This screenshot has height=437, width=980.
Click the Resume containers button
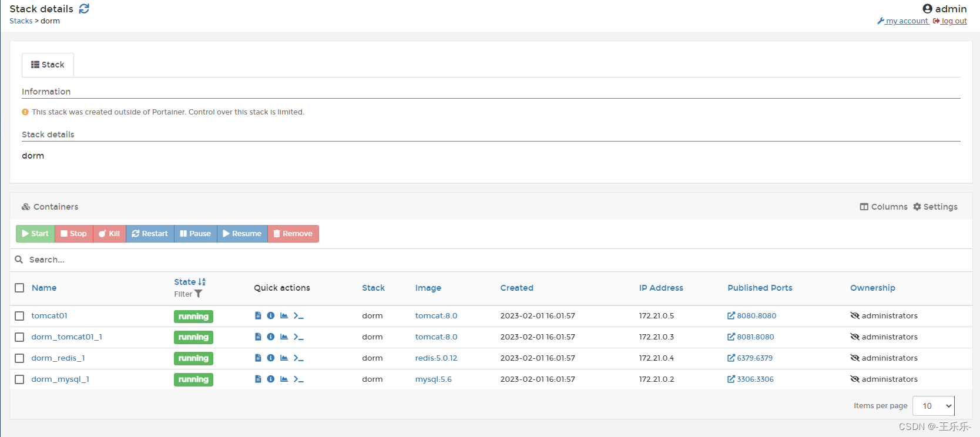pyautogui.click(x=242, y=234)
